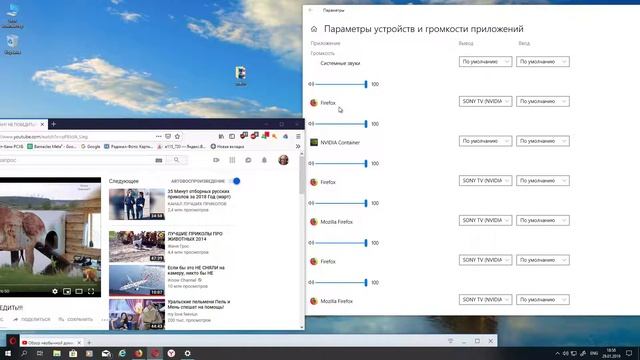Enter fullscreen in YouTube player
The height and width of the screenshot is (360, 640).
[x=91, y=291]
